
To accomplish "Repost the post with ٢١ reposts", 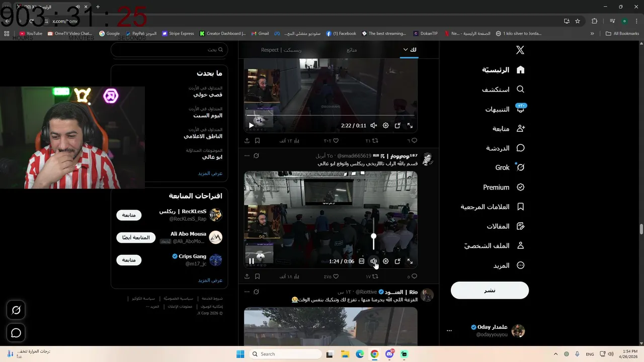I will click(371, 141).
